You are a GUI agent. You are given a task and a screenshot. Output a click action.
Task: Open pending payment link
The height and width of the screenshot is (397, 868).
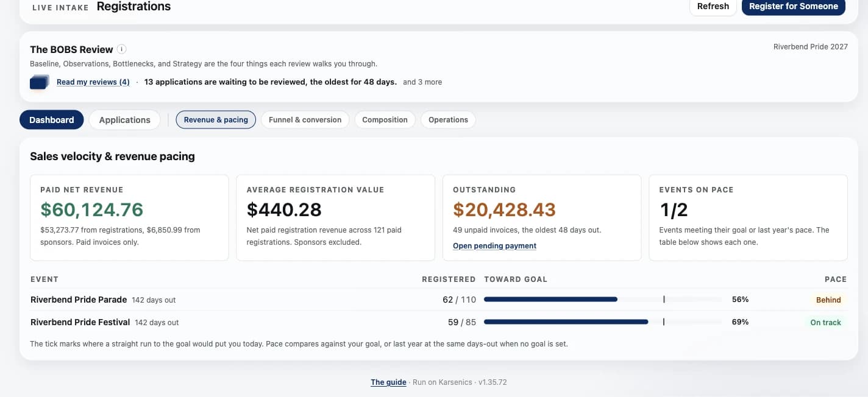coord(494,246)
